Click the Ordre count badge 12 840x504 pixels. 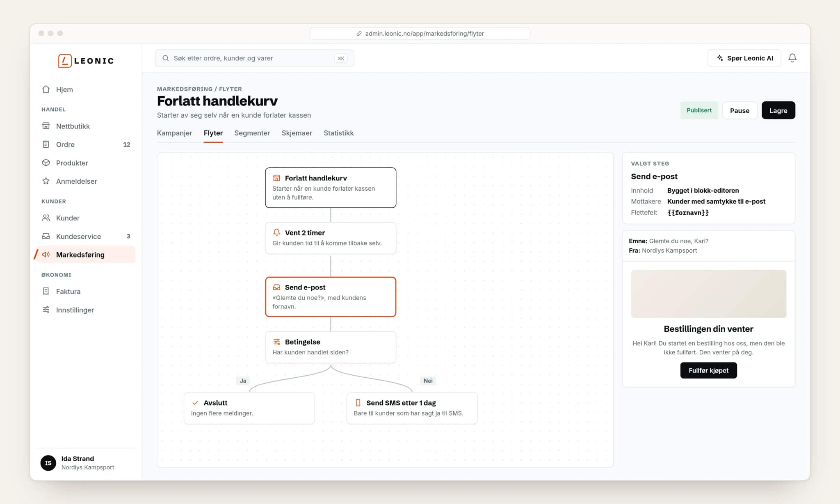[126, 144]
